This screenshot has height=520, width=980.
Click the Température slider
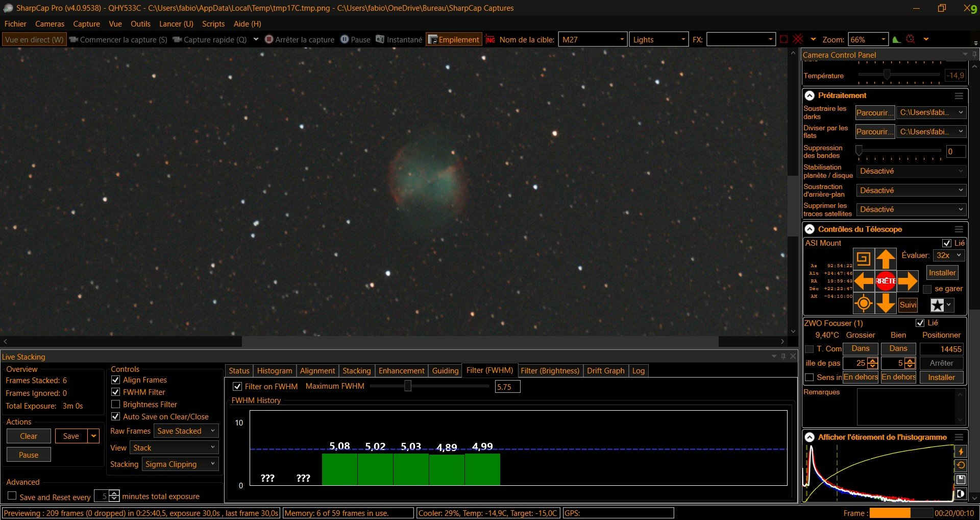click(x=899, y=75)
